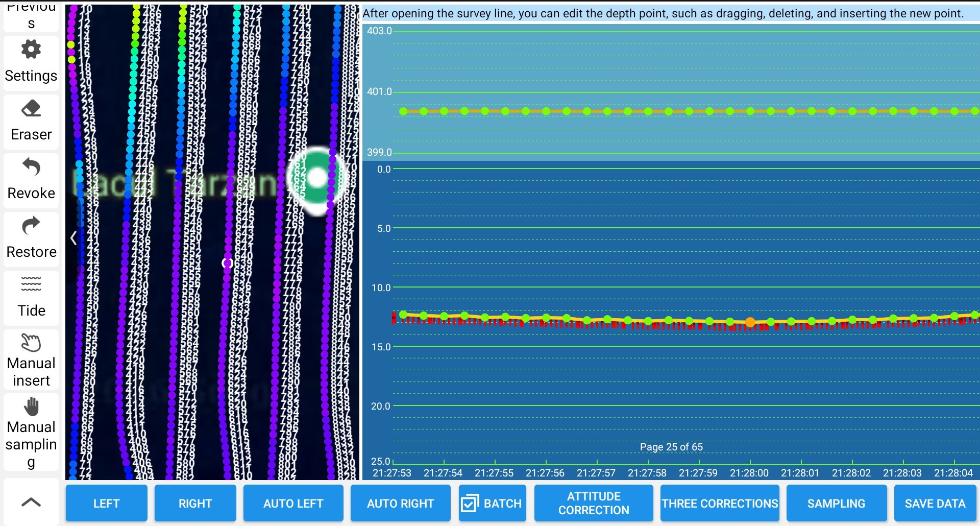Select the orange highlighted depth point

(x=750, y=322)
